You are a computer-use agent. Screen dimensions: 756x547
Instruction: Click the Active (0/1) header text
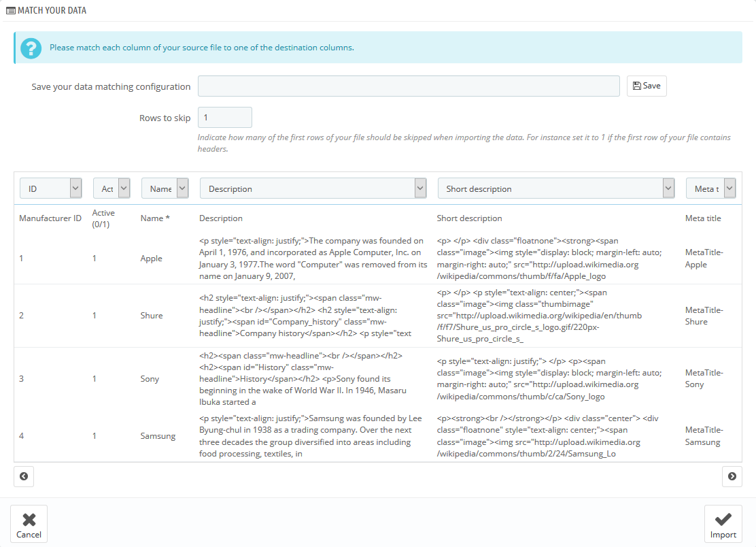click(103, 218)
